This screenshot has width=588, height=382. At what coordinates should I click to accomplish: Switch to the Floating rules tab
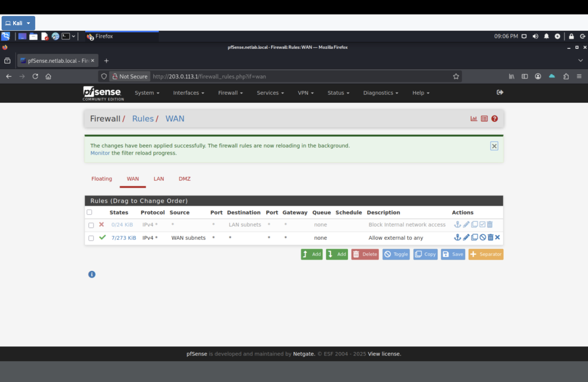pos(102,179)
